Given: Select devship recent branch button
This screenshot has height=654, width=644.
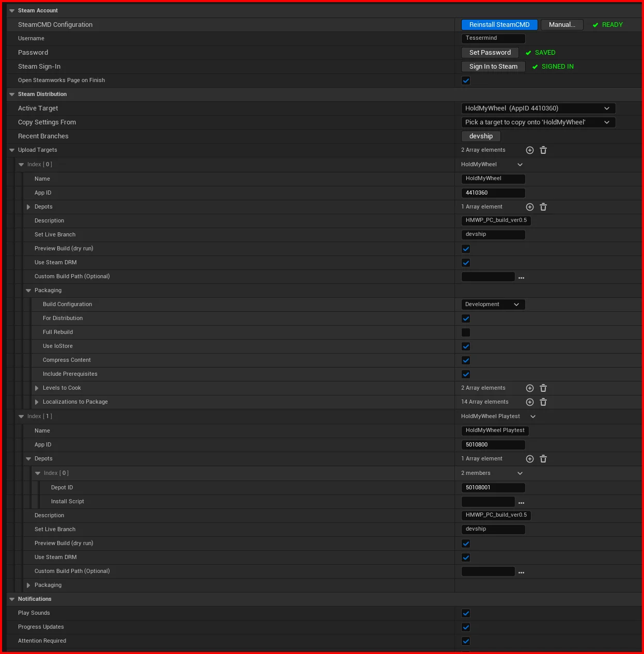Looking at the screenshot, I should [481, 136].
